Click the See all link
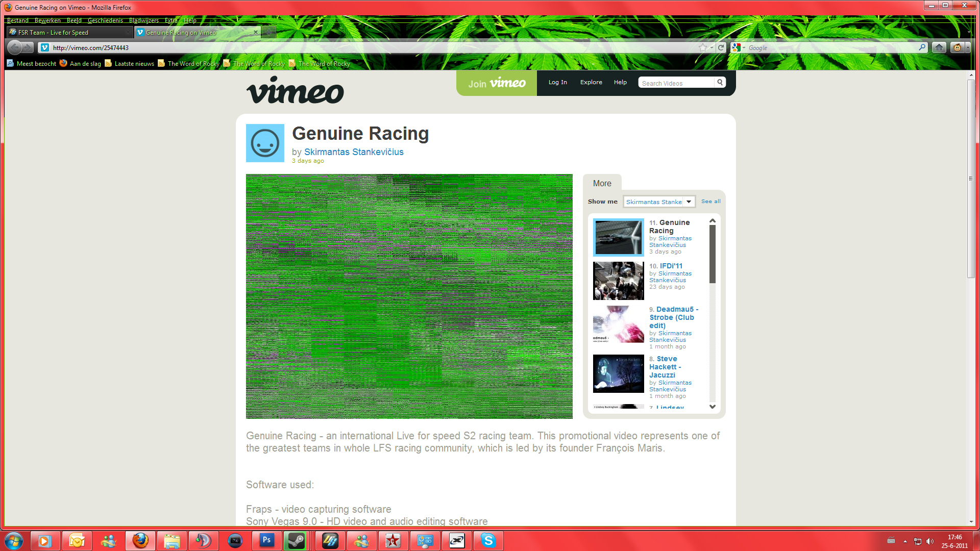 click(x=710, y=202)
